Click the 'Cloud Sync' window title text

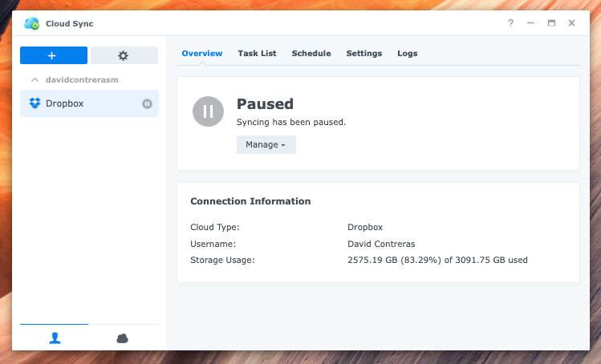[x=69, y=24]
